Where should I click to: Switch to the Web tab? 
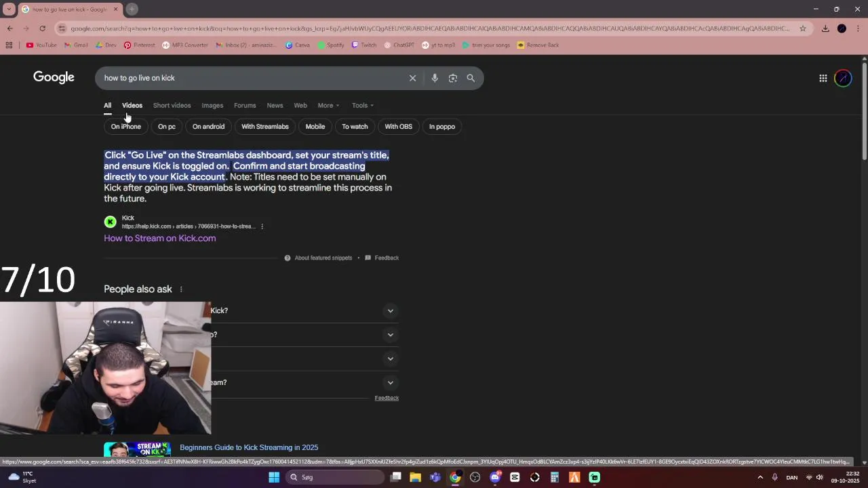300,105
